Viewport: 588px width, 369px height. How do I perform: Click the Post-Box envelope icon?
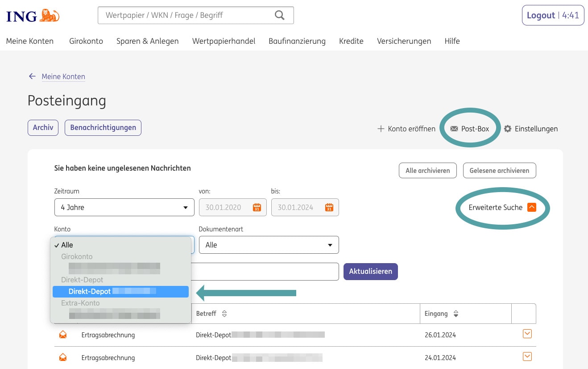pos(454,129)
